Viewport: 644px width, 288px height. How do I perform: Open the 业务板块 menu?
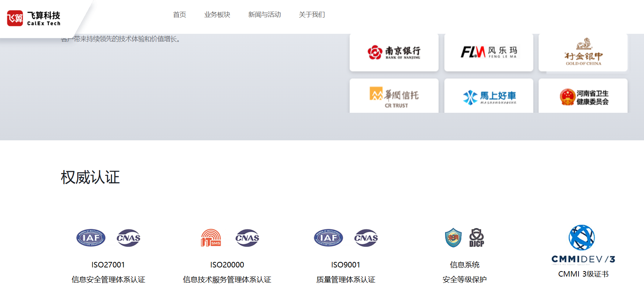click(x=217, y=15)
